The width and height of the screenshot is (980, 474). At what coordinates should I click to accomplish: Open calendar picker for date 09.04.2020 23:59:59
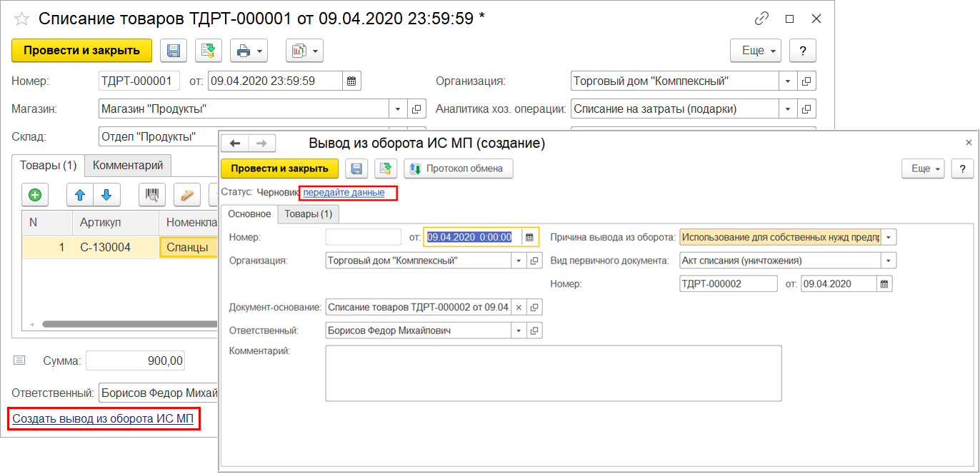pos(351,81)
